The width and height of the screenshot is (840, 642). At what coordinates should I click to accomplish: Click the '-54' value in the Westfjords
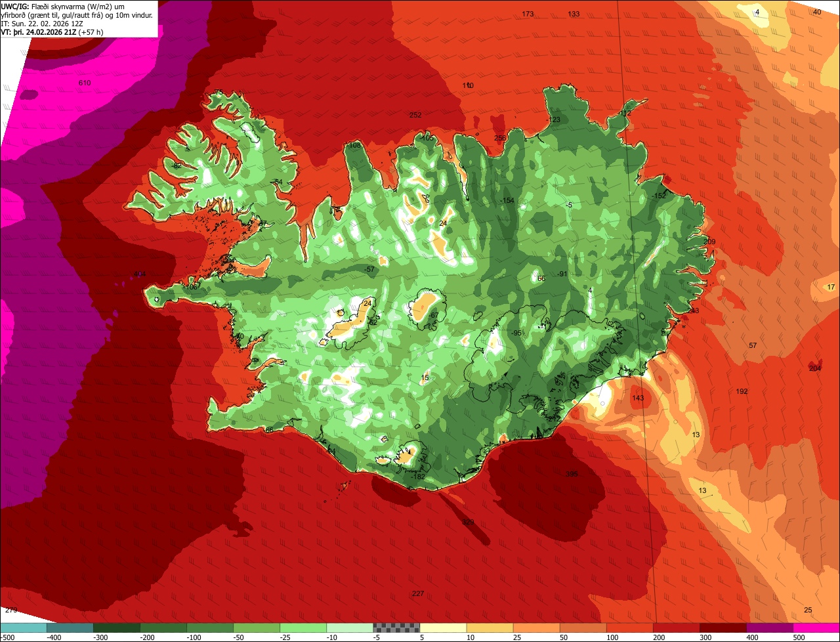click(278, 182)
